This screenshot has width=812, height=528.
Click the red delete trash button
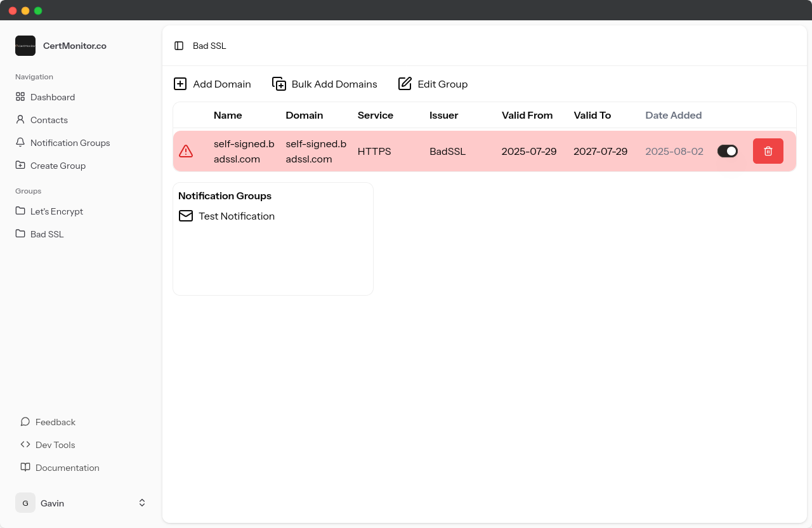pos(768,151)
